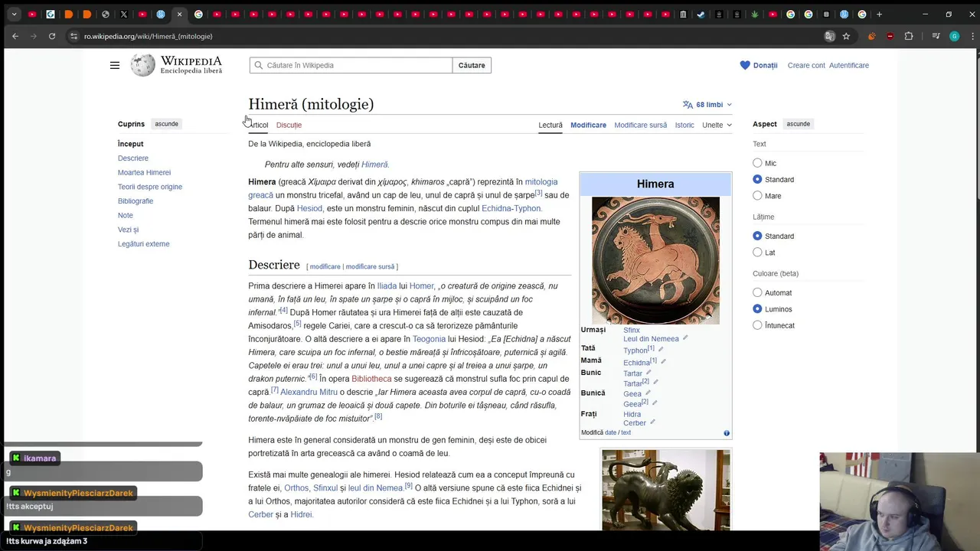The image size is (980, 551).
Task: Jump to Bibliografie in contents
Action: (x=136, y=201)
